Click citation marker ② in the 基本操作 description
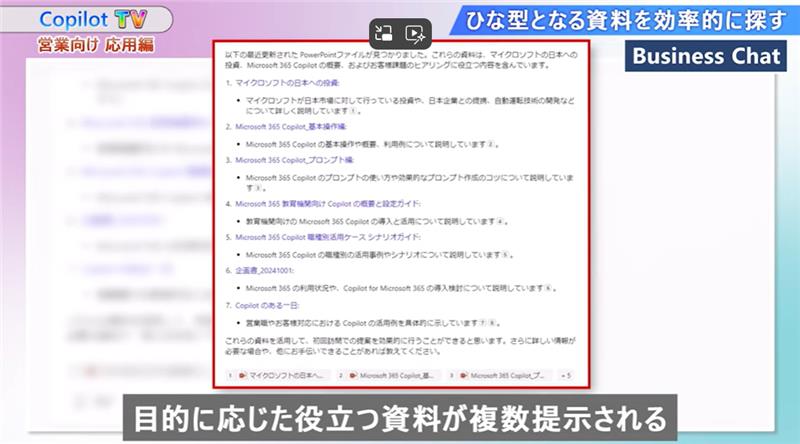The height and width of the screenshot is (444, 800). point(490,145)
